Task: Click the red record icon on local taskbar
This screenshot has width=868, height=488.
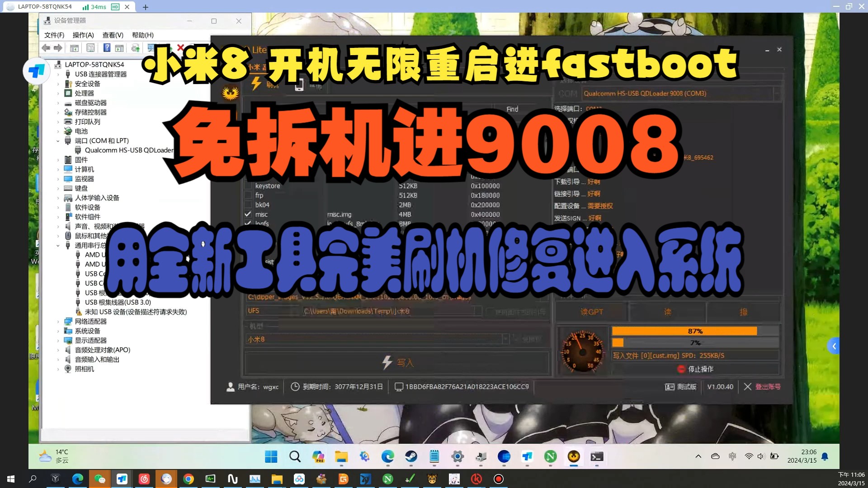Action: tap(499, 479)
